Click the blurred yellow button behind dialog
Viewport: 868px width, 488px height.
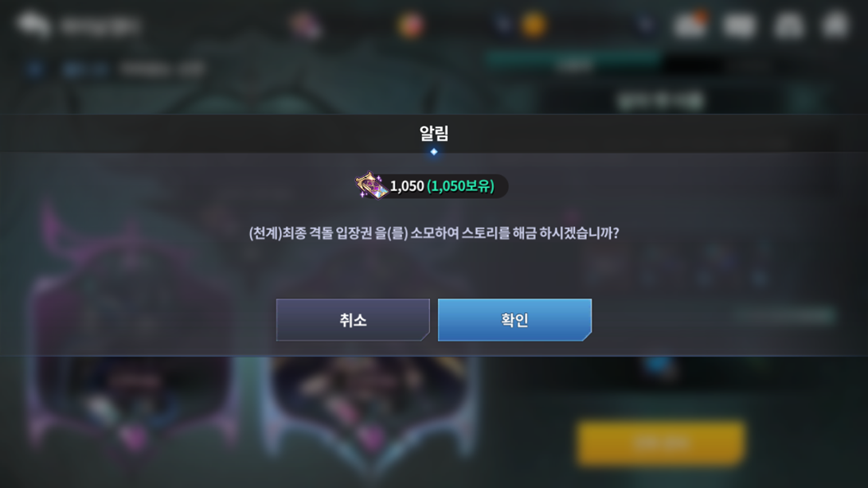tap(660, 443)
